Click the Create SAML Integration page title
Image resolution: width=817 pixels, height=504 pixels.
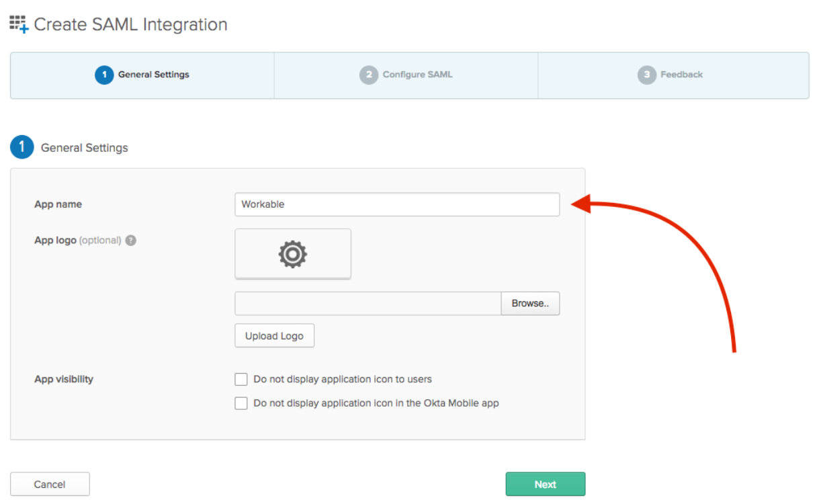[130, 25]
